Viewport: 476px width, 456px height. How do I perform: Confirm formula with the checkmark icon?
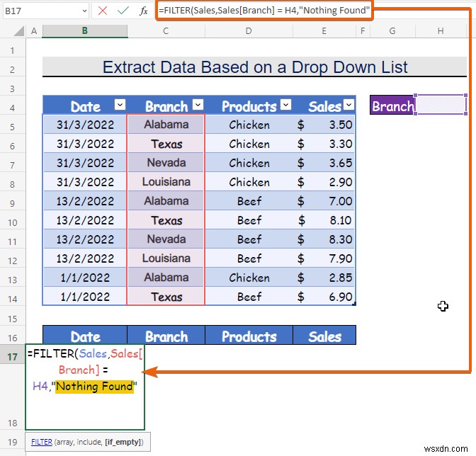point(123,11)
